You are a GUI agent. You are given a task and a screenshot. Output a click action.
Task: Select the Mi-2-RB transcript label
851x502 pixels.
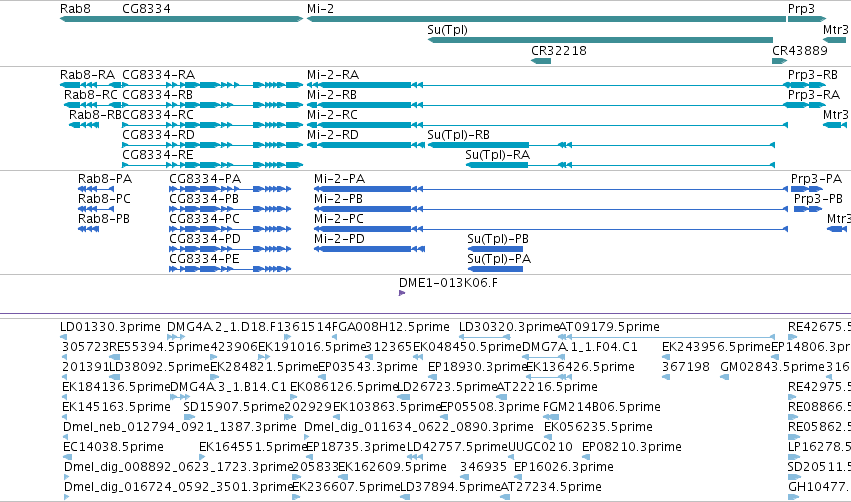pos(332,95)
